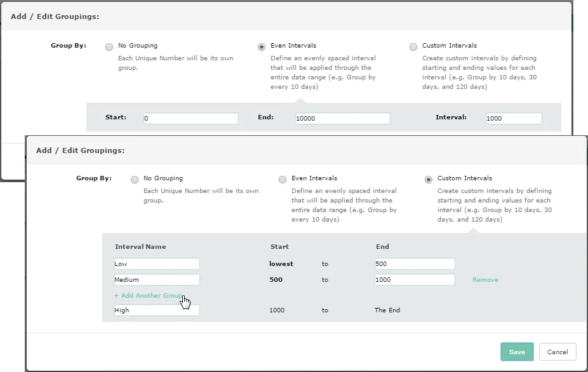Edit the Low interval name field

[157, 263]
